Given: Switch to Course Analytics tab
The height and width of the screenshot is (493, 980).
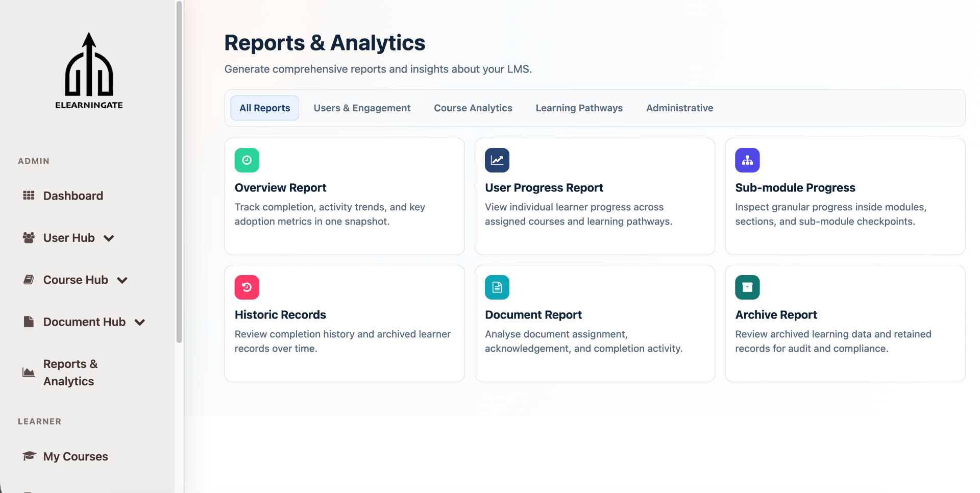Looking at the screenshot, I should (473, 108).
